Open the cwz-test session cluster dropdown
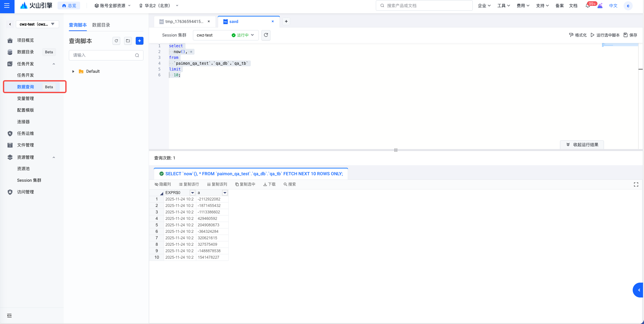 point(226,35)
